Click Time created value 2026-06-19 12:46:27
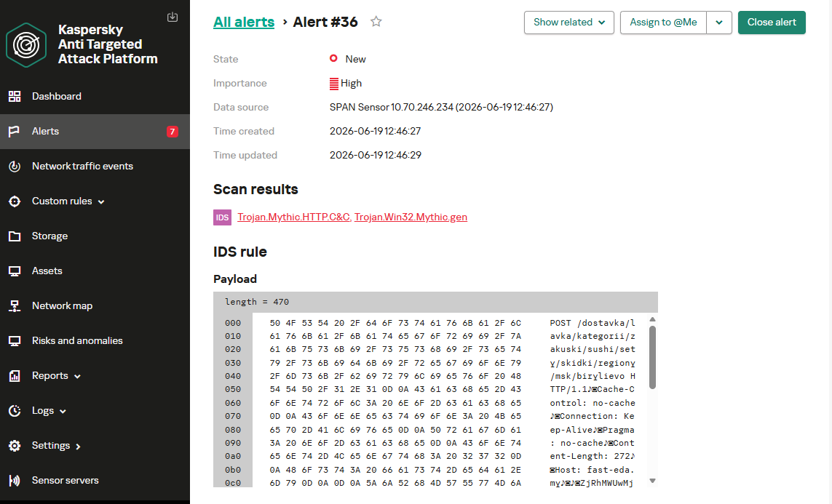This screenshot has width=832, height=504. tap(375, 131)
